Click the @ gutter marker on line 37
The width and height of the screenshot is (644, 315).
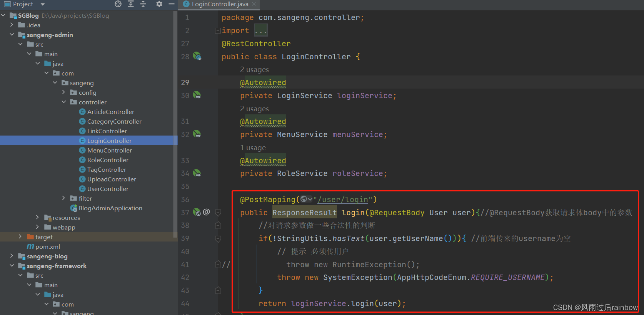pos(206,212)
